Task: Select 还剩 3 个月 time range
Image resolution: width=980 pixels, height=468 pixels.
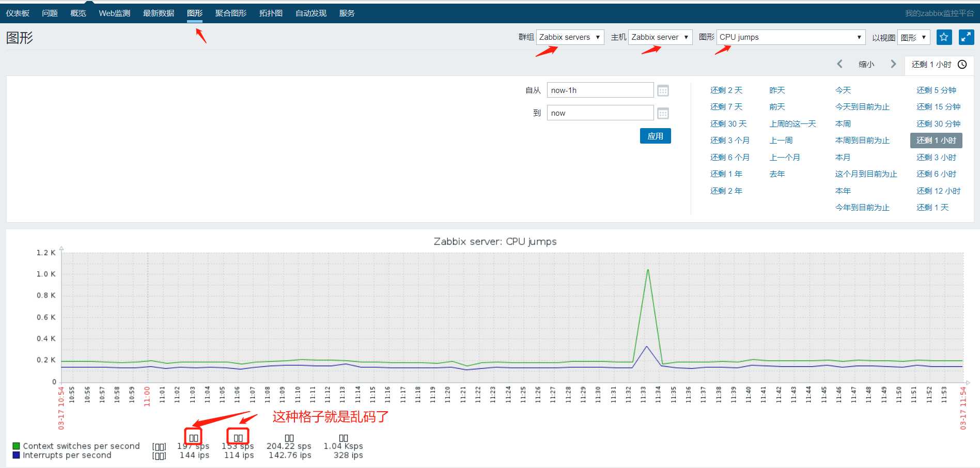Action: (x=730, y=140)
